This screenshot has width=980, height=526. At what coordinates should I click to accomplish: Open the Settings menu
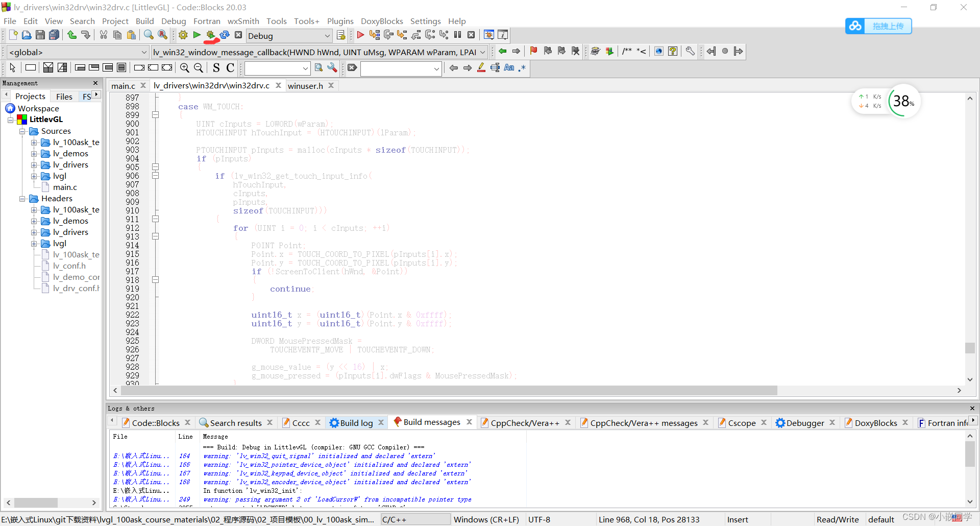(x=425, y=21)
